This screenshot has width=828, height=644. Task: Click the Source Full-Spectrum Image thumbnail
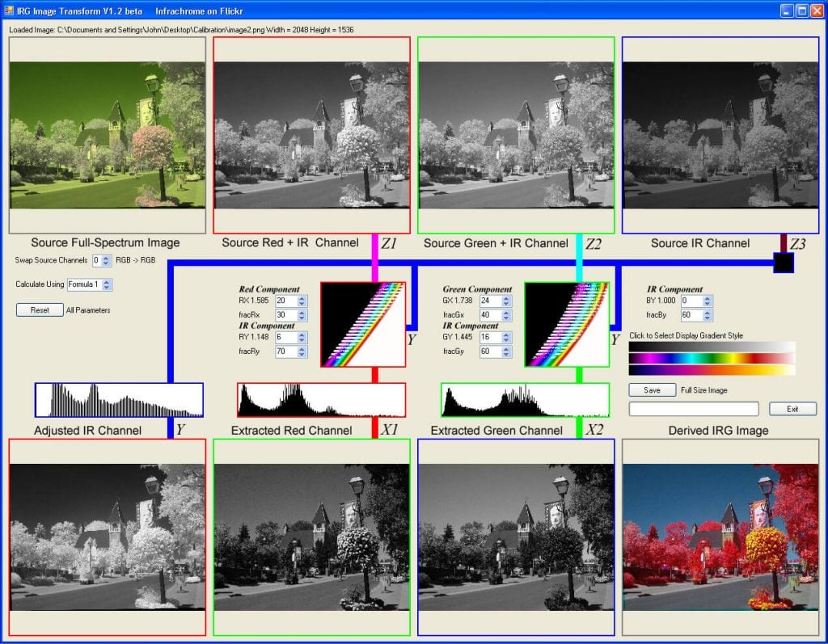pos(108,135)
